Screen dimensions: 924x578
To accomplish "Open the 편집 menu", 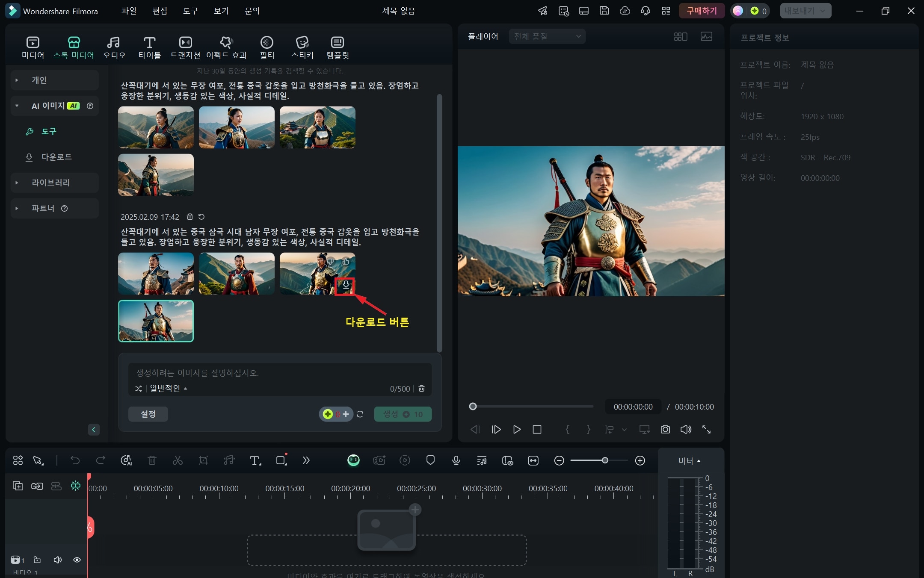I will [160, 11].
